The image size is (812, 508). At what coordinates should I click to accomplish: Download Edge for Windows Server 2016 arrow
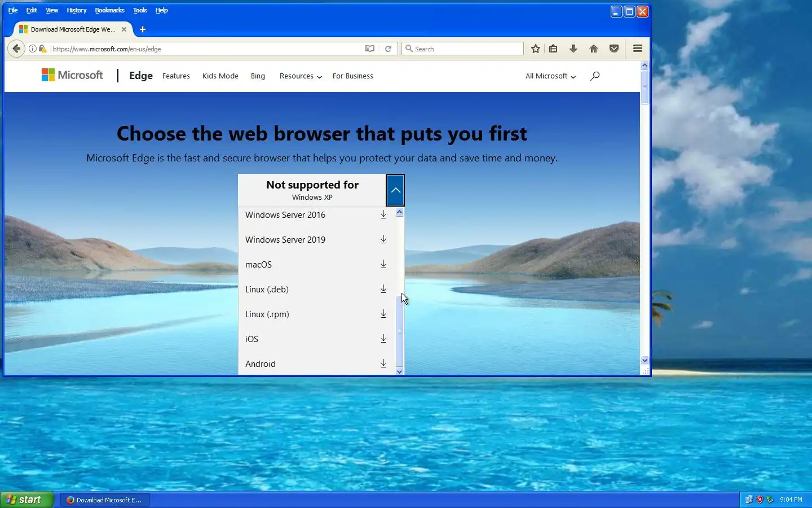coord(383,214)
